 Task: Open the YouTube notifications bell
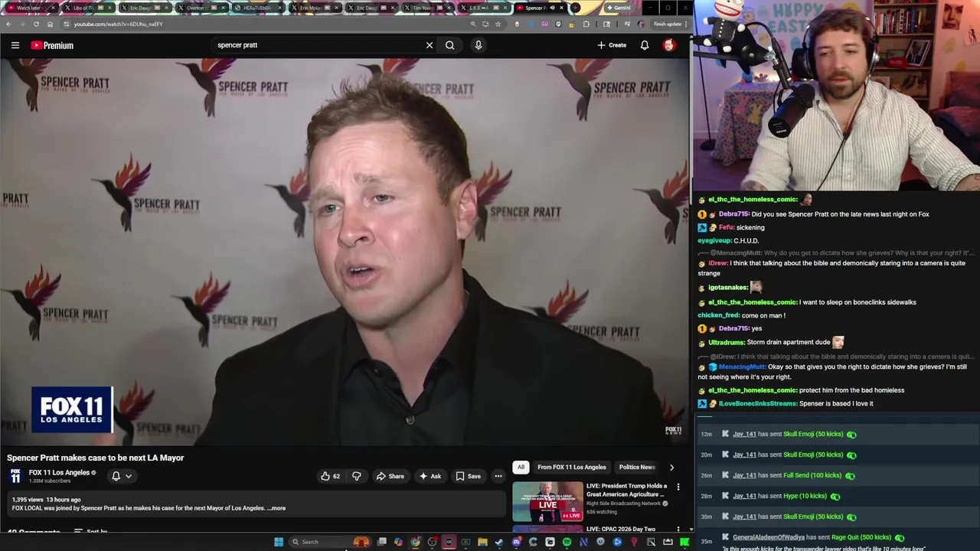(645, 45)
